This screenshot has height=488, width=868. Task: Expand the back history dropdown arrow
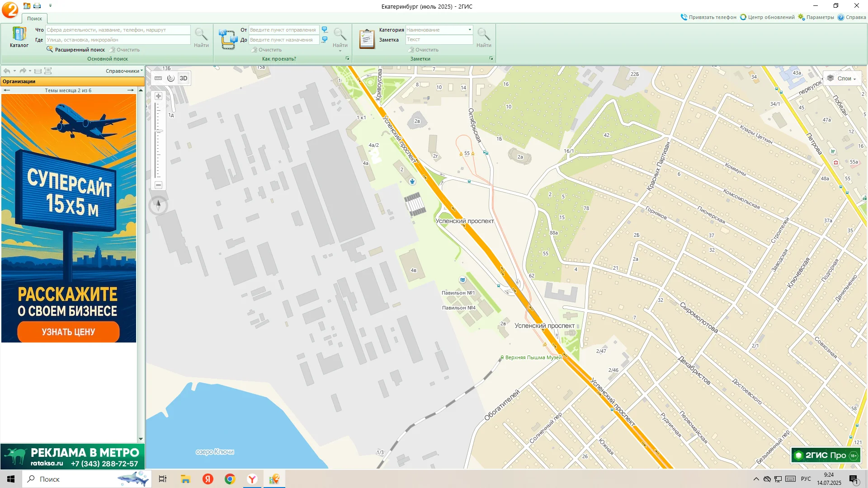tap(14, 71)
